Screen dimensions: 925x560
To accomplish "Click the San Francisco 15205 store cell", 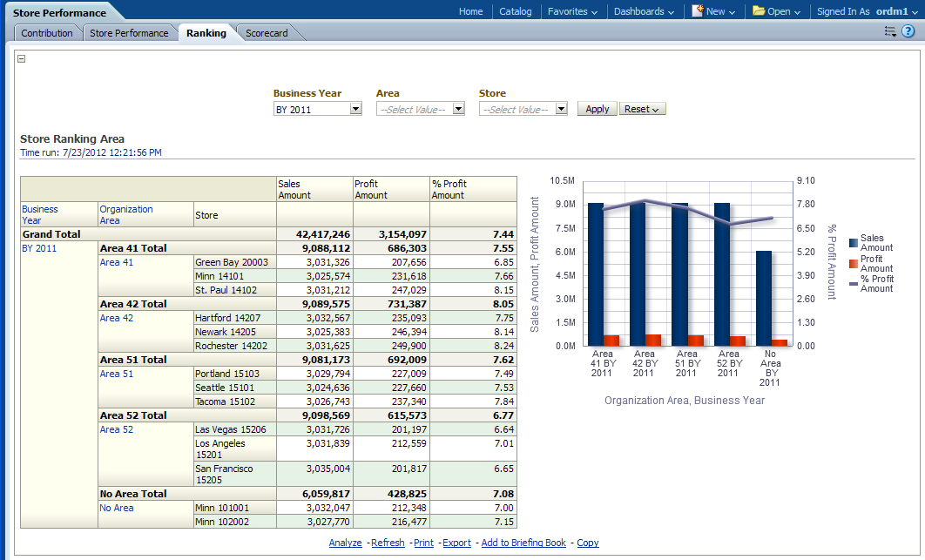I will (235, 474).
